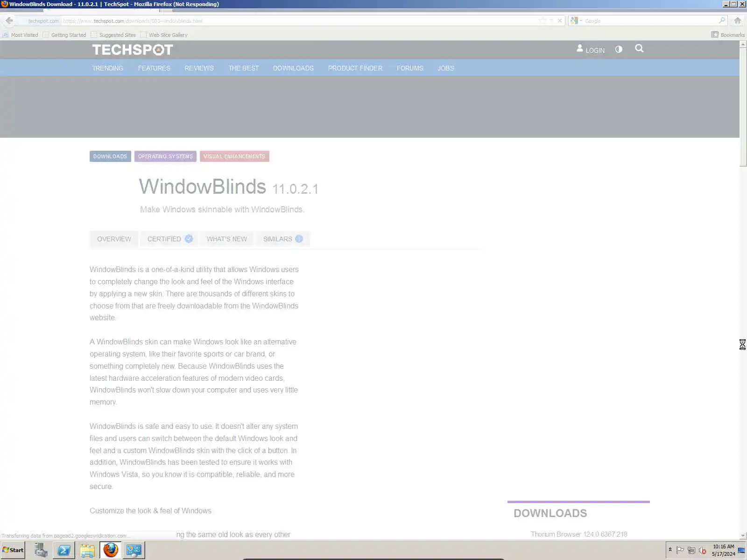Open the FORUMS navigation menu

410,68
